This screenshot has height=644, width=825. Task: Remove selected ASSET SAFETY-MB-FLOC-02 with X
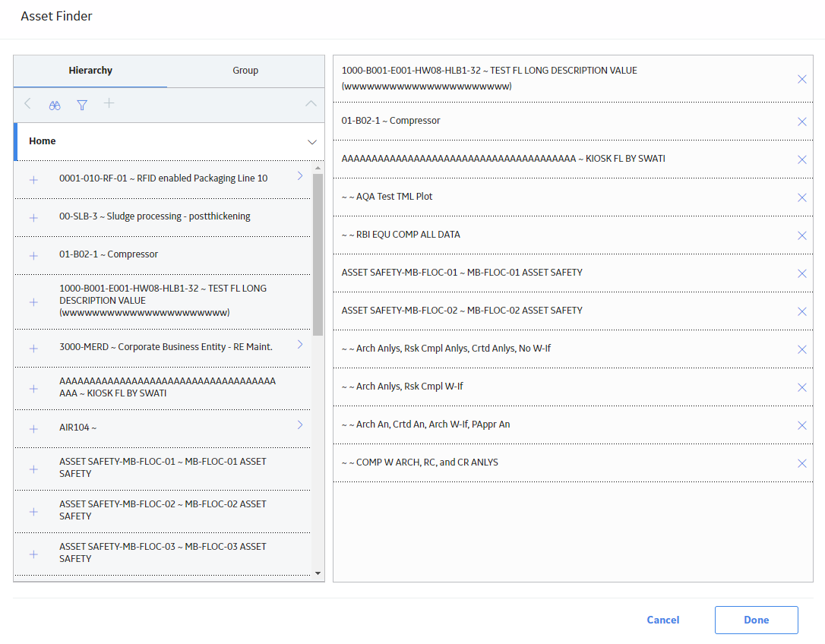(x=802, y=311)
